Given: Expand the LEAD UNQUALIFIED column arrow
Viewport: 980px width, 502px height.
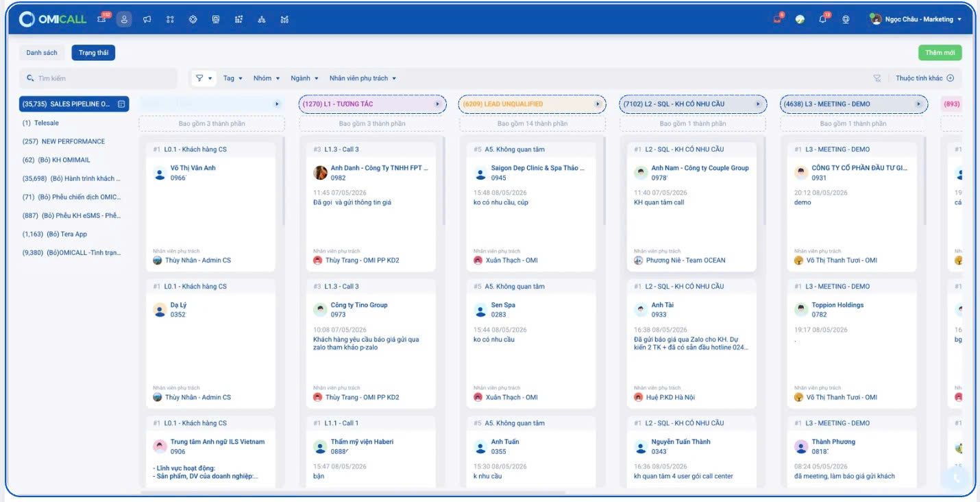Looking at the screenshot, I should pyautogui.click(x=598, y=104).
